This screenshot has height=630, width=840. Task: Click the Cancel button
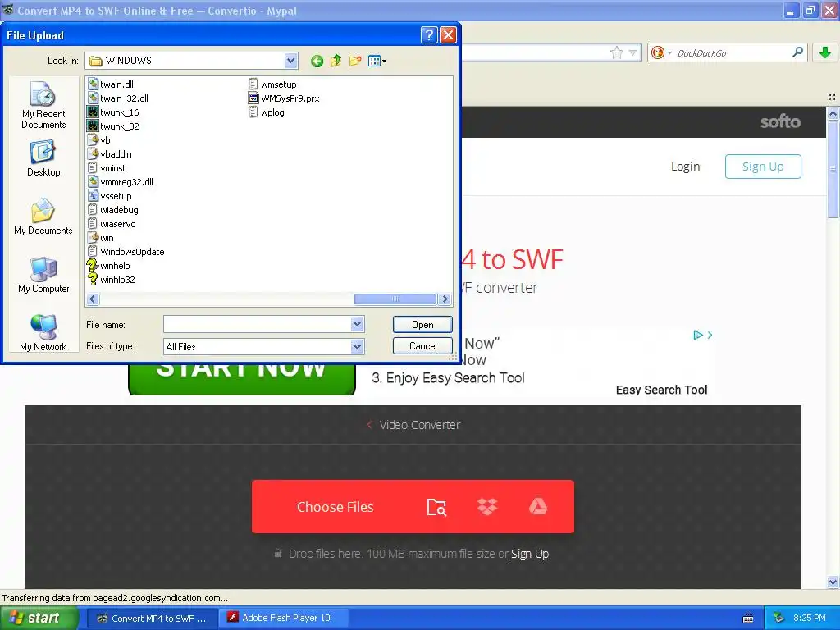(422, 346)
